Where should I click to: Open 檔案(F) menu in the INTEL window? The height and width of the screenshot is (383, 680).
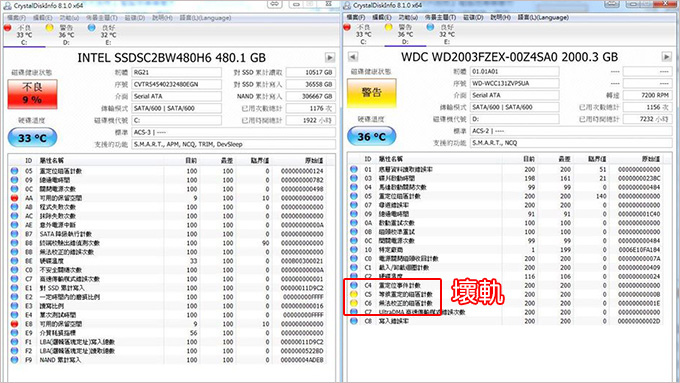coord(16,18)
